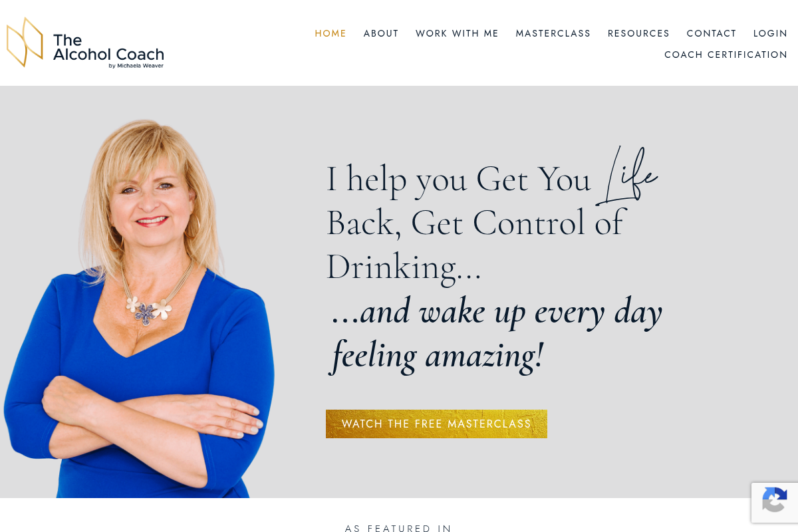This screenshot has width=798, height=532.
Task: Click the Login link
Action: pos(770,33)
